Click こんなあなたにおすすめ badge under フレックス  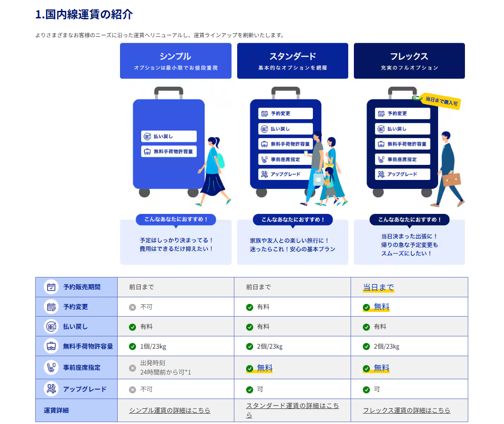pyautogui.click(x=409, y=220)
